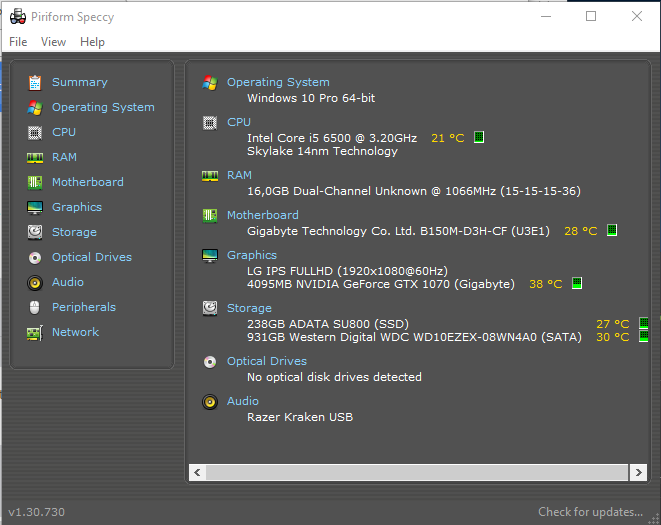The width and height of the screenshot is (661, 525).
Task: Open the Help menu
Action: tap(92, 42)
